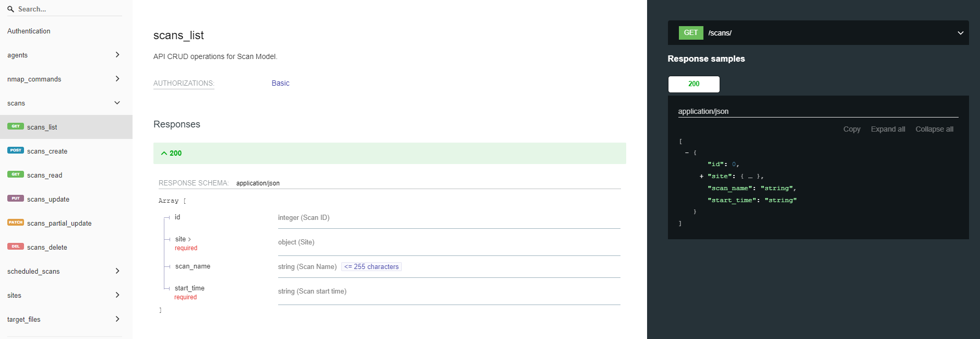
Task: Select the 200 response sample tab
Action: [694, 84]
